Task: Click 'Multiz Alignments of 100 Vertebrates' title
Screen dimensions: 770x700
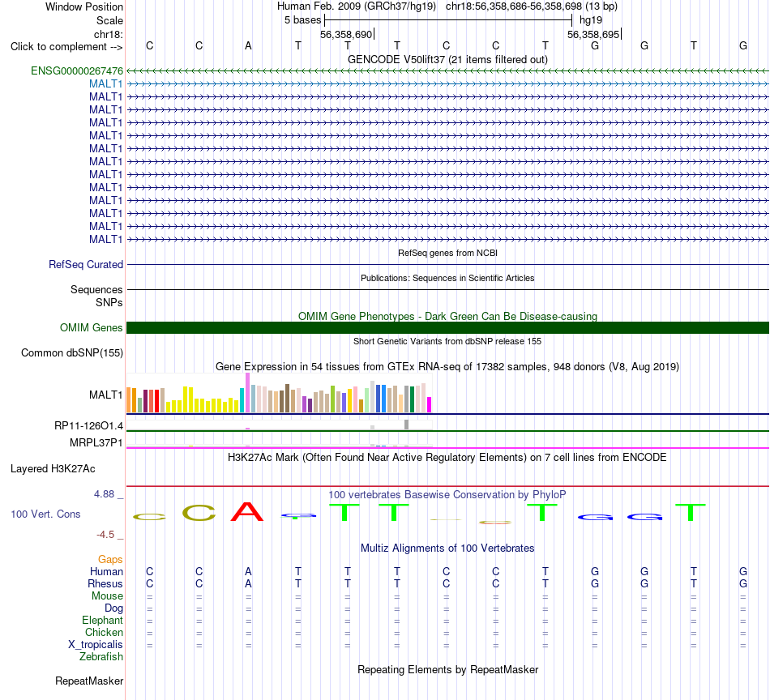Action: 447,548
